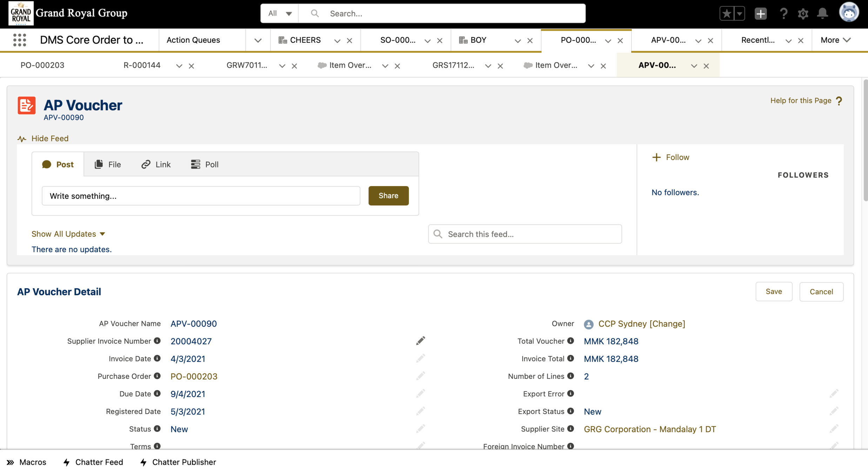Open the setup gear icon
Viewport: 868px width, 474px height.
pos(803,13)
